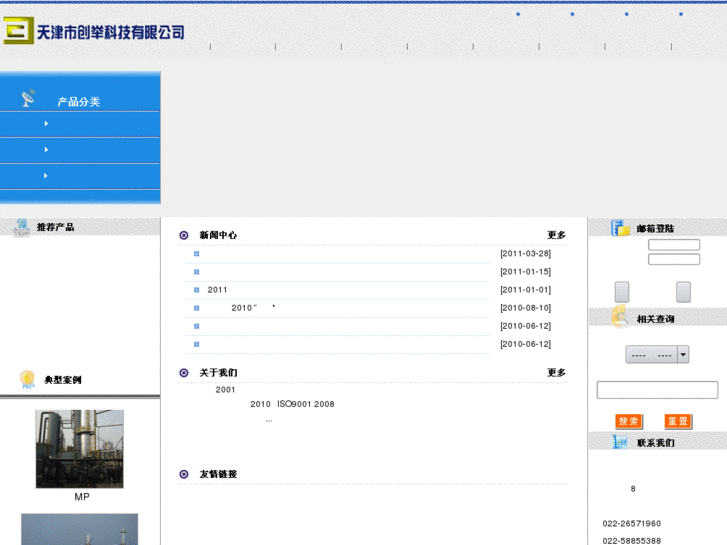The image size is (727, 545).
Task: Click the 联系我们 icon
Action: pos(619,442)
